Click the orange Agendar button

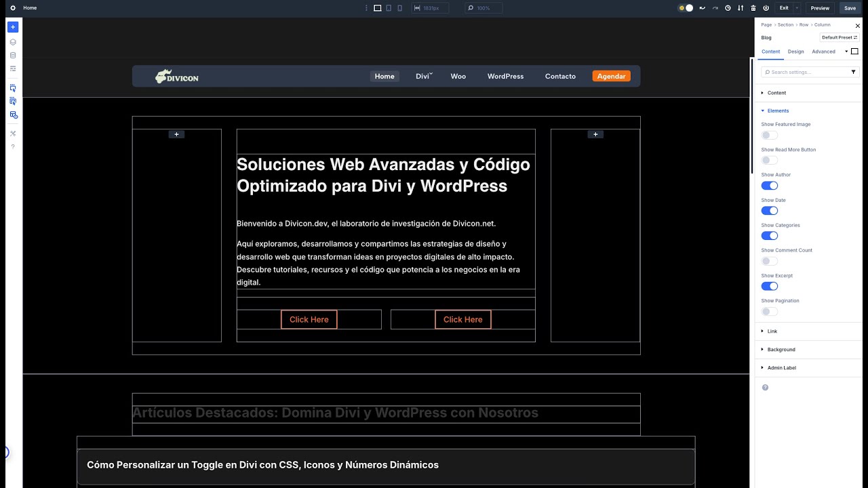point(611,77)
